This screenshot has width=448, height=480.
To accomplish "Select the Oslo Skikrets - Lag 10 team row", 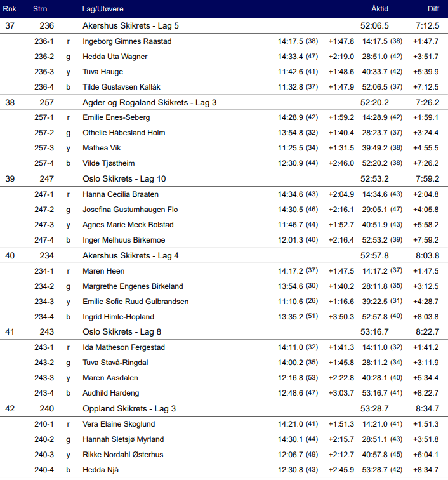I will 121,179.
